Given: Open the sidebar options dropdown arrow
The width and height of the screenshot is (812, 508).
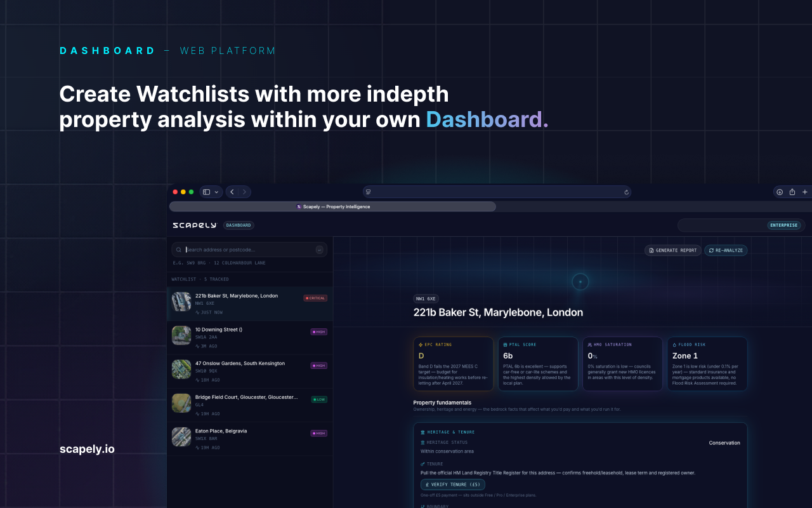Looking at the screenshot, I should pos(216,192).
